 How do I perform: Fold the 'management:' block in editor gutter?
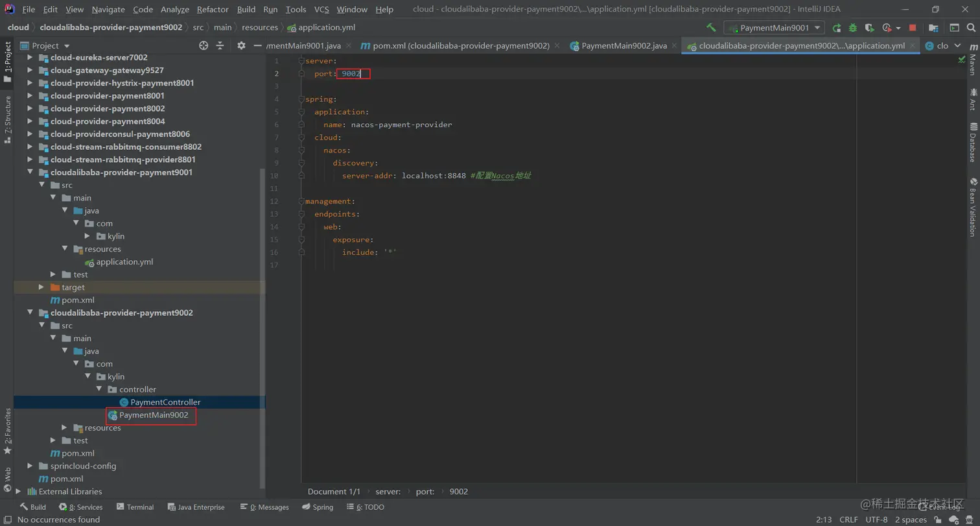[x=301, y=201]
